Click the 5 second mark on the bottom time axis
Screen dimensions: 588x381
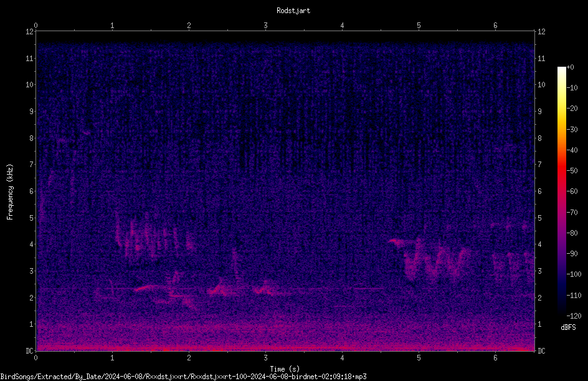[x=419, y=358]
